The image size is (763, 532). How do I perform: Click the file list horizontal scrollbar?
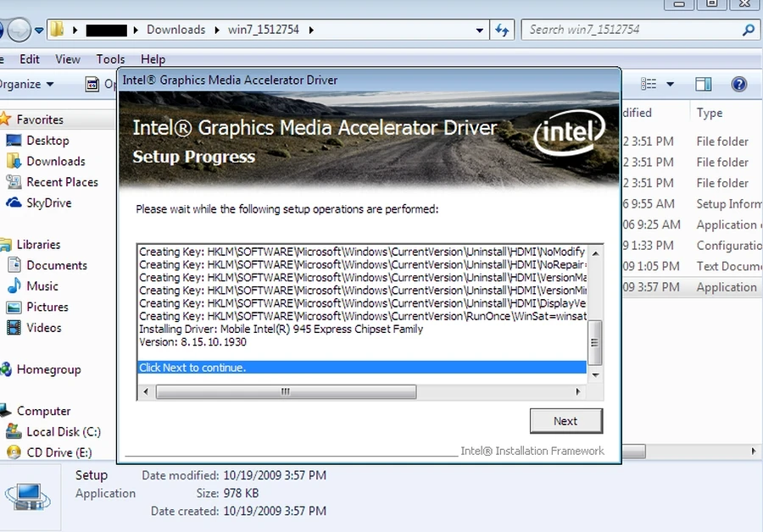pos(633,452)
